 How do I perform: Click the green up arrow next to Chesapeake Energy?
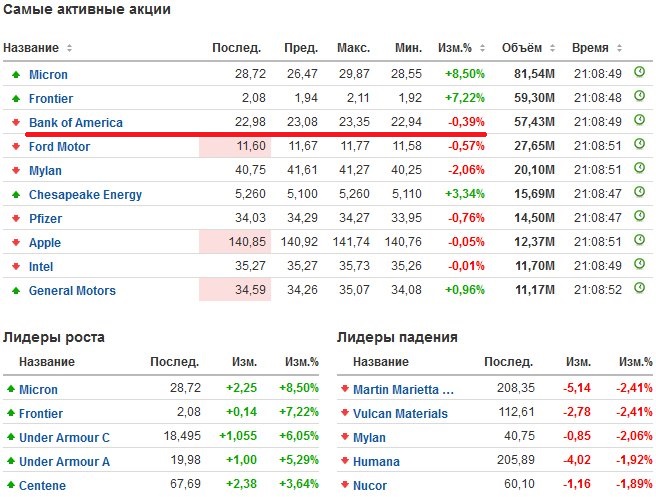coord(15,195)
